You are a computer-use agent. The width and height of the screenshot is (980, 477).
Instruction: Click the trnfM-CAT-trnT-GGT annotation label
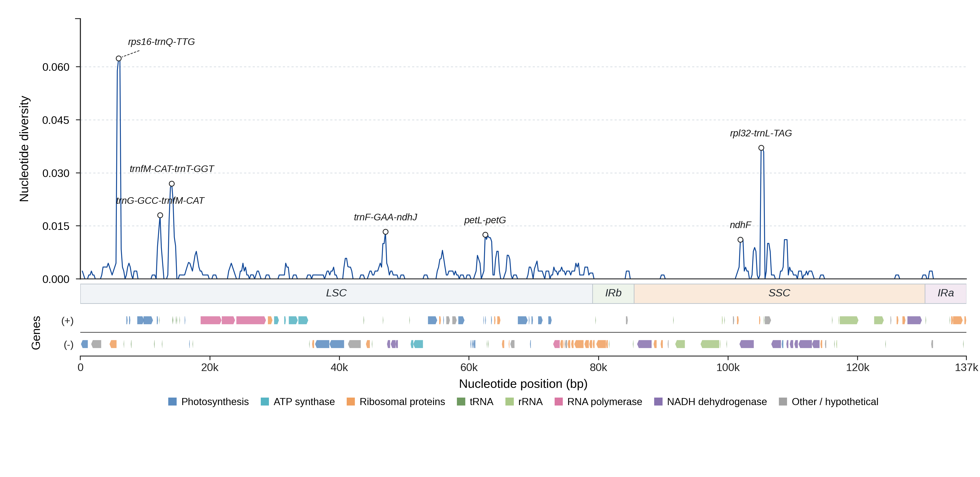172,169
